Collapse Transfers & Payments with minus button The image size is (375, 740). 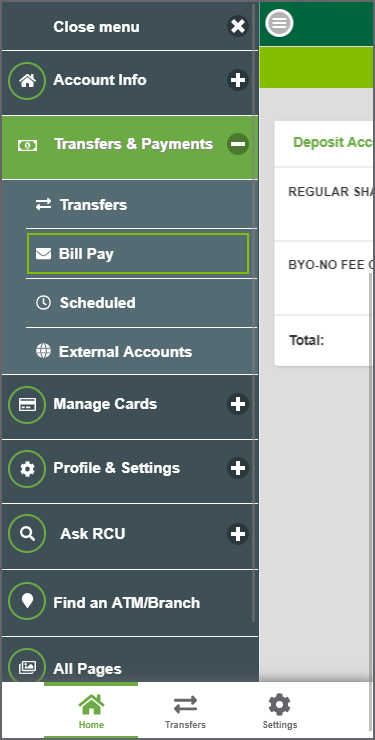238,143
